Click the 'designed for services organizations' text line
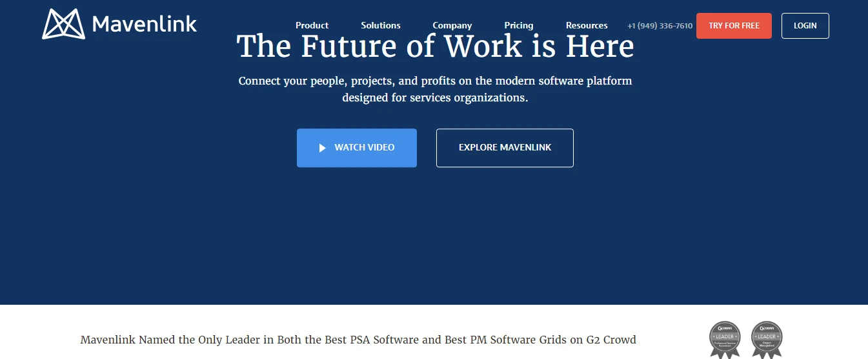The image size is (868, 359). coord(435,98)
